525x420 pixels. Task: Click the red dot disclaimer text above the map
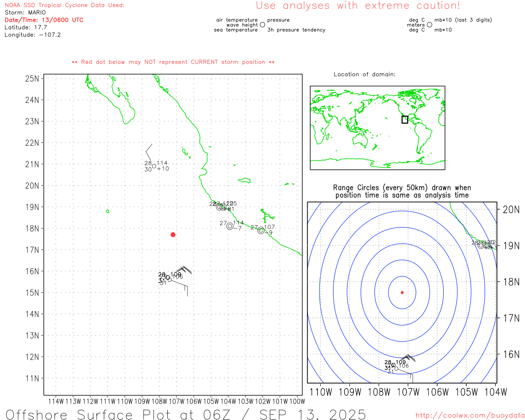tap(173, 62)
